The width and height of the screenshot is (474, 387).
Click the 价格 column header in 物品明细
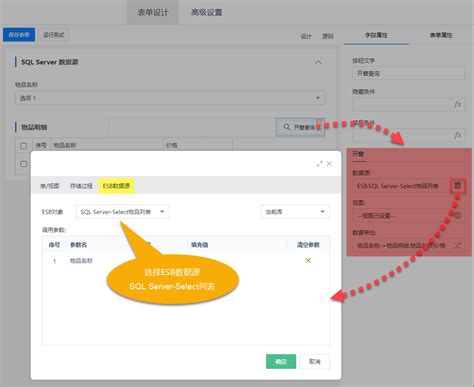[x=172, y=145]
